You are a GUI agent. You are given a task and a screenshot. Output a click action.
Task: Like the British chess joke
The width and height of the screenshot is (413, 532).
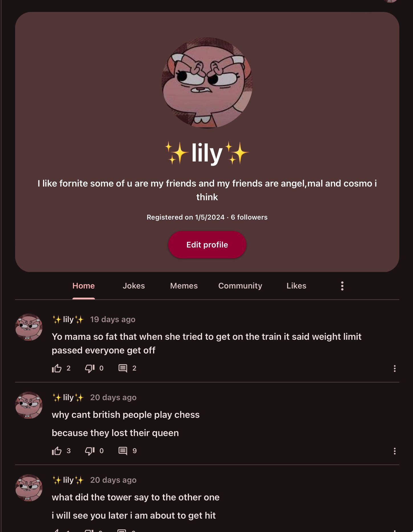click(57, 451)
